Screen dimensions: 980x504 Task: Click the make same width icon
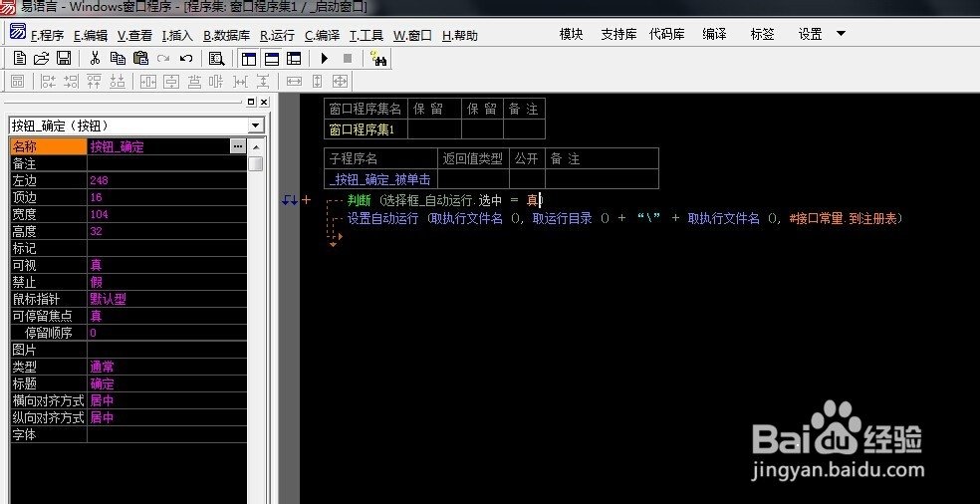point(294,82)
